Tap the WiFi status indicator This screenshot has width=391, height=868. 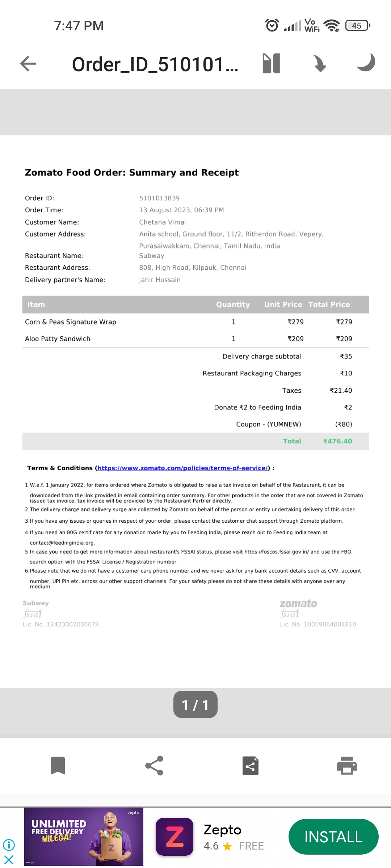331,25
